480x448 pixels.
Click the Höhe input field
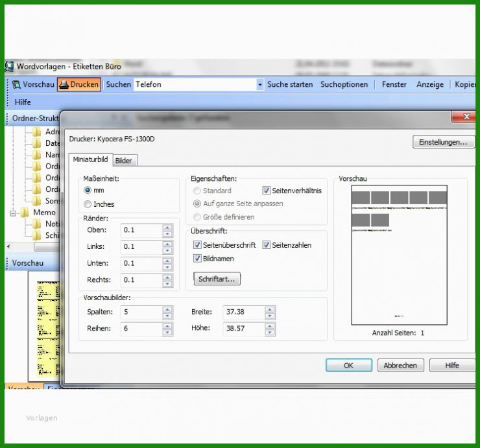point(244,329)
